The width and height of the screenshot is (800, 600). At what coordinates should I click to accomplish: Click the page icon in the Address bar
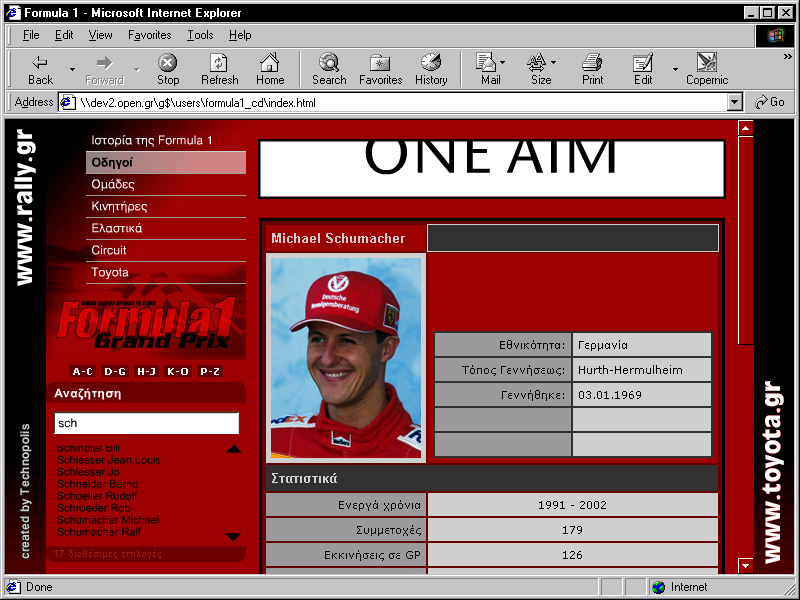click(x=67, y=103)
